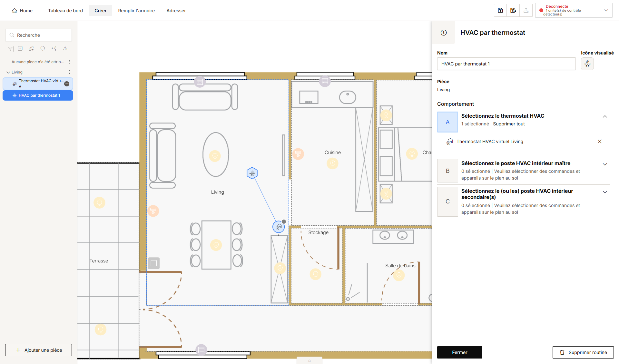
Task: Click the Supprimer routine button
Action: pos(583,352)
